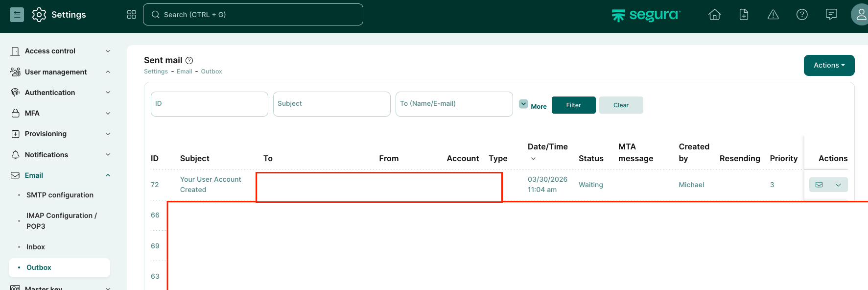Open the chat messages icon
The width and height of the screenshot is (868, 290).
pos(831,15)
